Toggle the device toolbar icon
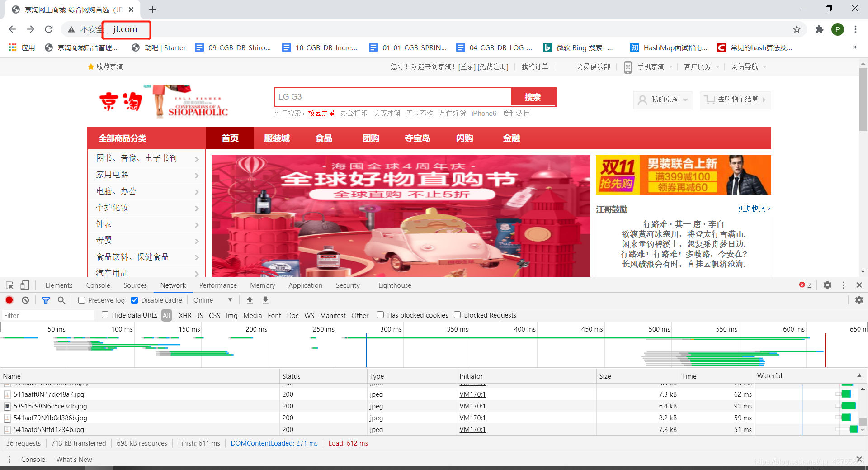The image size is (868, 470). (25, 285)
